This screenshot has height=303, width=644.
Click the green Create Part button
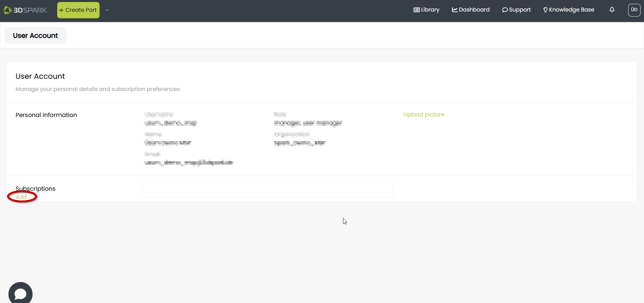click(x=78, y=10)
